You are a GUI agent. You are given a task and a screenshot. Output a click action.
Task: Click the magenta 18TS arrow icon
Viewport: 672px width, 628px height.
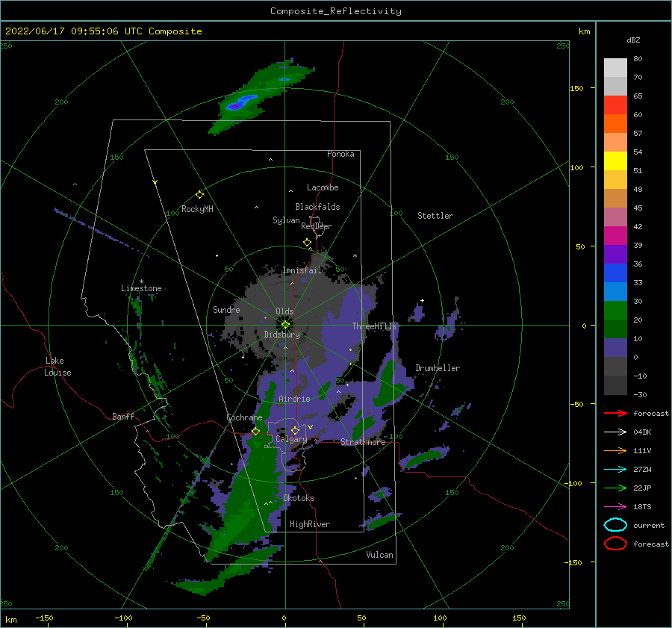[615, 507]
